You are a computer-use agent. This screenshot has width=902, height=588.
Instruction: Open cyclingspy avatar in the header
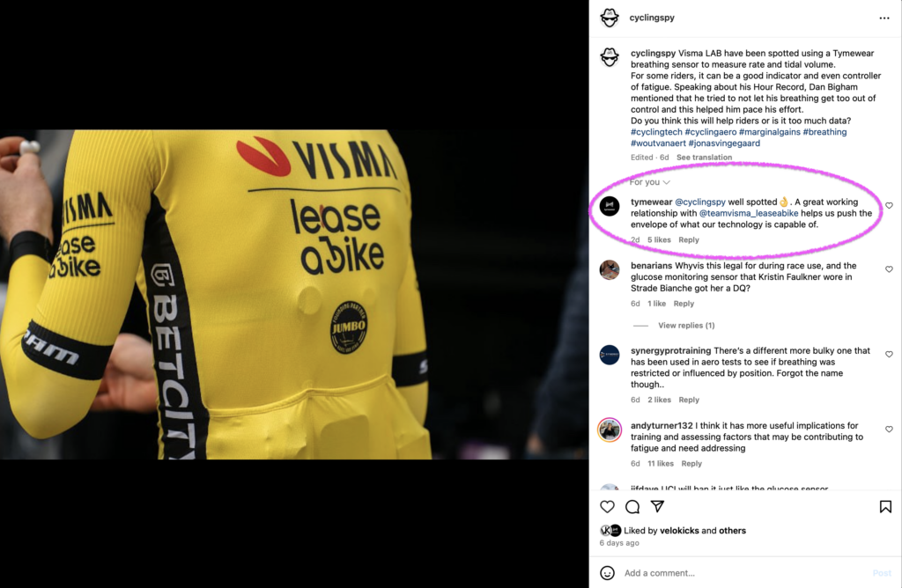[610, 18]
